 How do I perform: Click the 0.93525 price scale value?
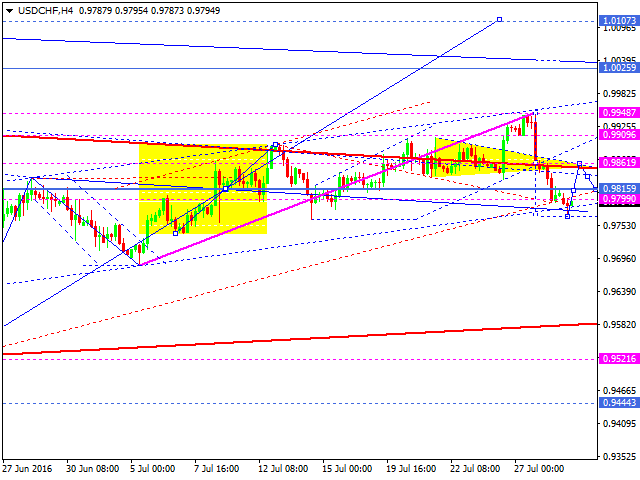click(619, 456)
